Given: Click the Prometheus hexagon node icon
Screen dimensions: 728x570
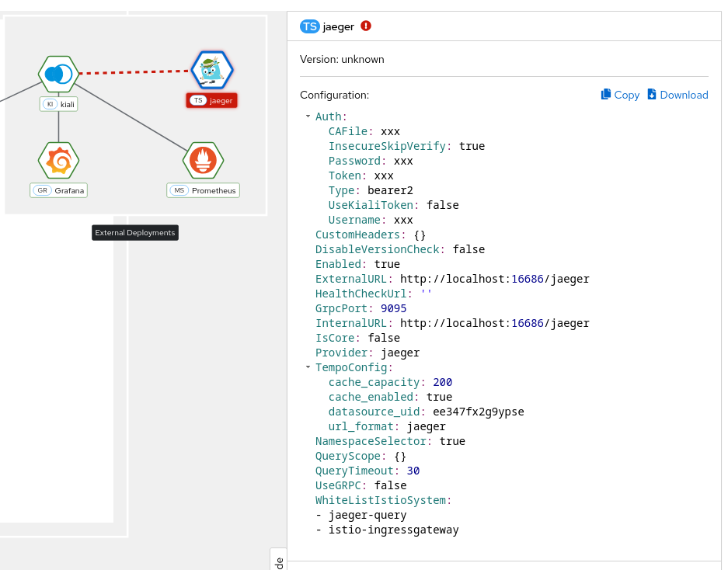Looking at the screenshot, I should [203, 161].
